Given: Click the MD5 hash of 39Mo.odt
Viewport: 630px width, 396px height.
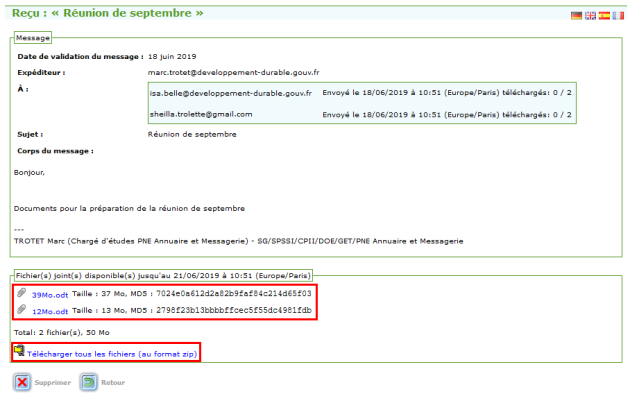Looking at the screenshot, I should click(233, 293).
